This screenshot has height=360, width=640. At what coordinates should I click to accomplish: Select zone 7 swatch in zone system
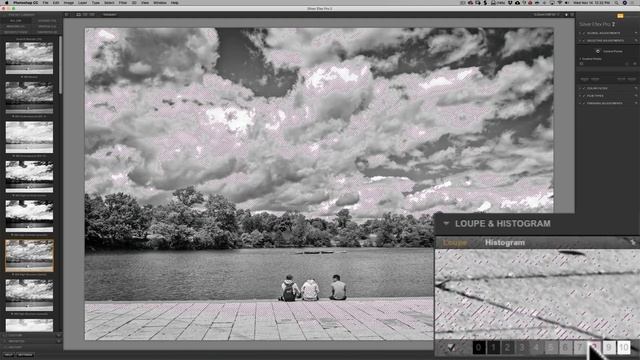(x=580, y=347)
